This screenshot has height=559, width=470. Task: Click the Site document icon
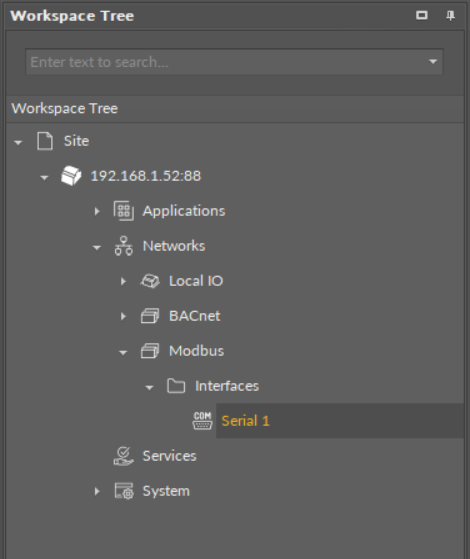click(x=45, y=141)
